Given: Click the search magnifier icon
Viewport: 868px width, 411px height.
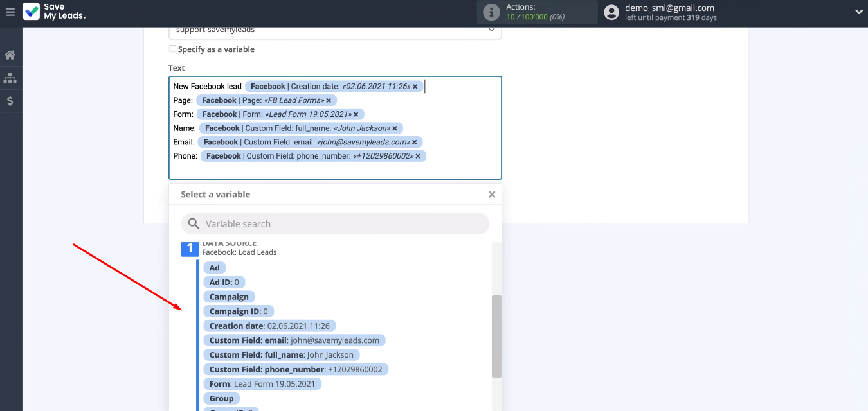Looking at the screenshot, I should pyautogui.click(x=194, y=223).
